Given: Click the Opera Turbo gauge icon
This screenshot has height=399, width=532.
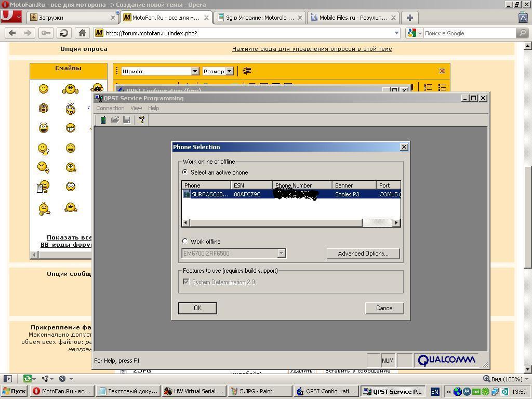Looking at the screenshot, I should (62, 379).
